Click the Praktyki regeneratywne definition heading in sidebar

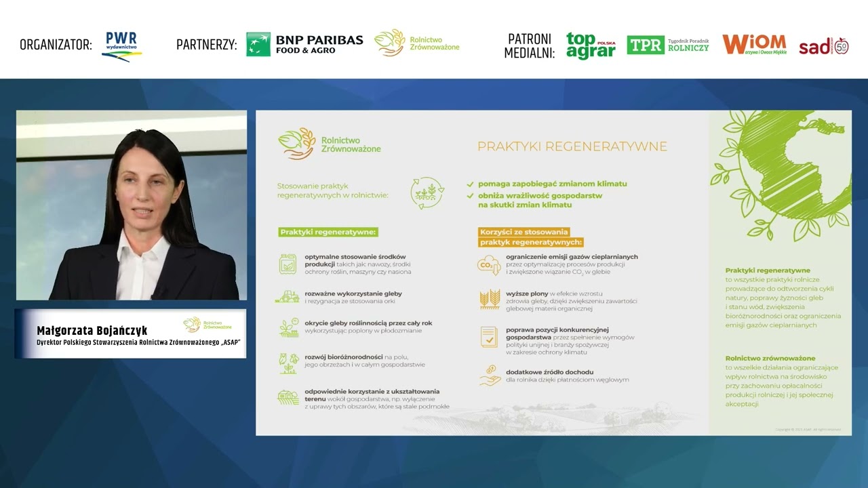[x=768, y=270]
